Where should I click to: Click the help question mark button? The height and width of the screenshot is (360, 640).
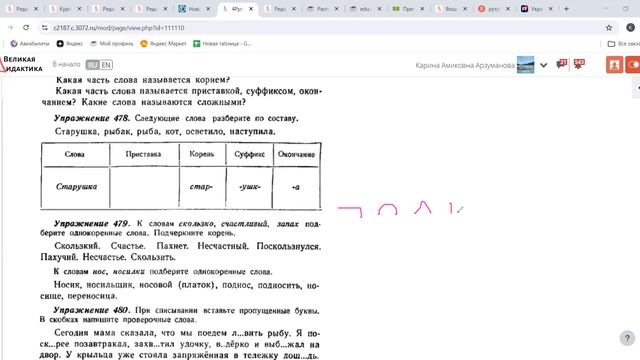click(627, 338)
